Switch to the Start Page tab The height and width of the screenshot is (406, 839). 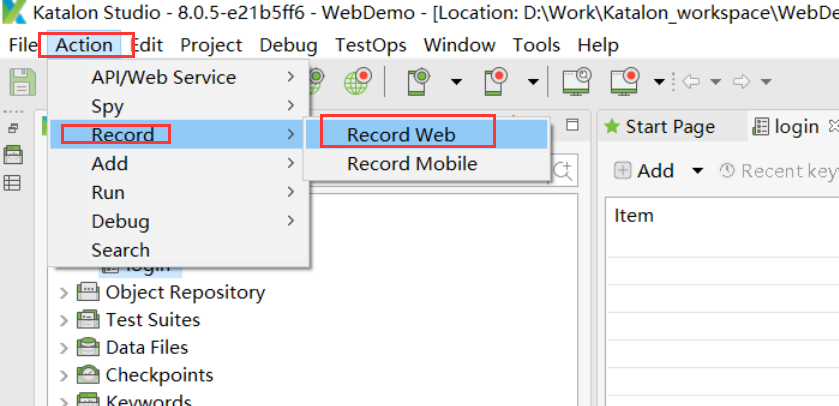click(x=669, y=127)
